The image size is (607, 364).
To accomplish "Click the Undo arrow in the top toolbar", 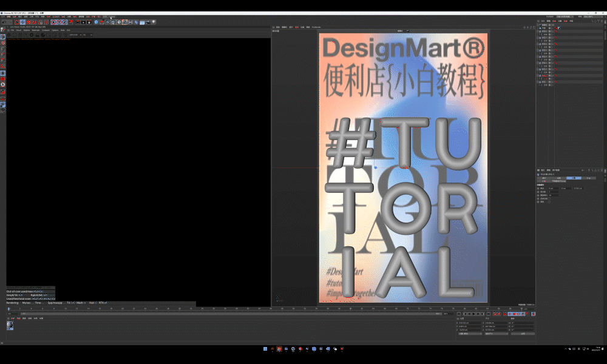I will click(4, 22).
